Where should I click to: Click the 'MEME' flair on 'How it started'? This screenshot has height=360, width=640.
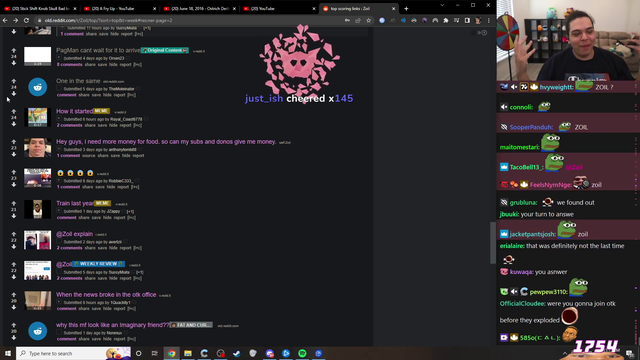[x=101, y=111]
